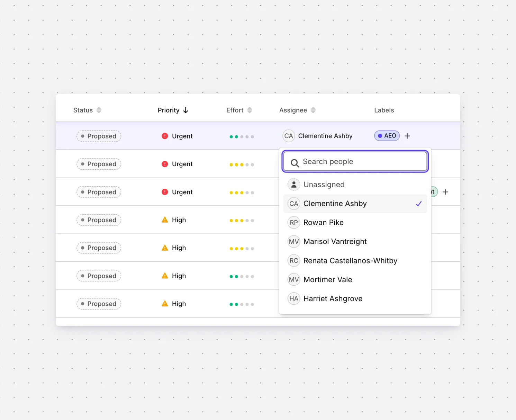Click the red Urgent icon in second row
Image resolution: width=516 pixels, height=420 pixels.
165,164
